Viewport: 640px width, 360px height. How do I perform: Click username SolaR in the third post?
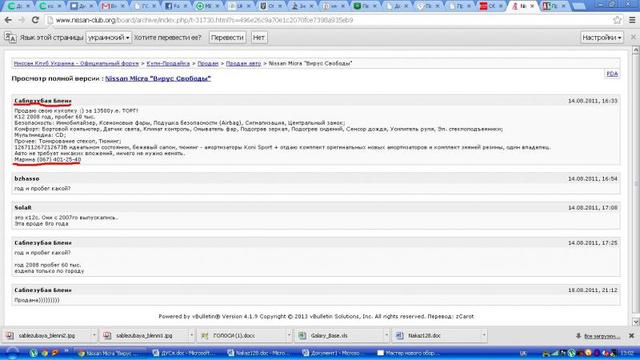(23, 208)
